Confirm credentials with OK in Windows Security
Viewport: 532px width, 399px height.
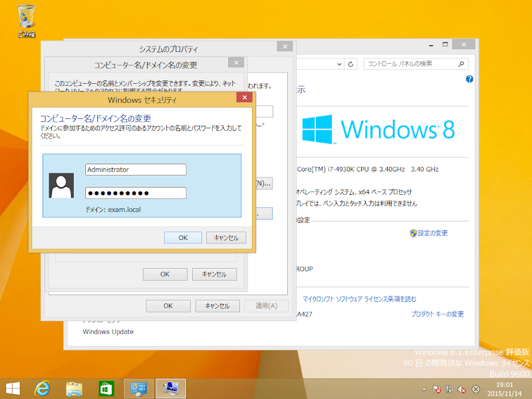[x=183, y=238]
